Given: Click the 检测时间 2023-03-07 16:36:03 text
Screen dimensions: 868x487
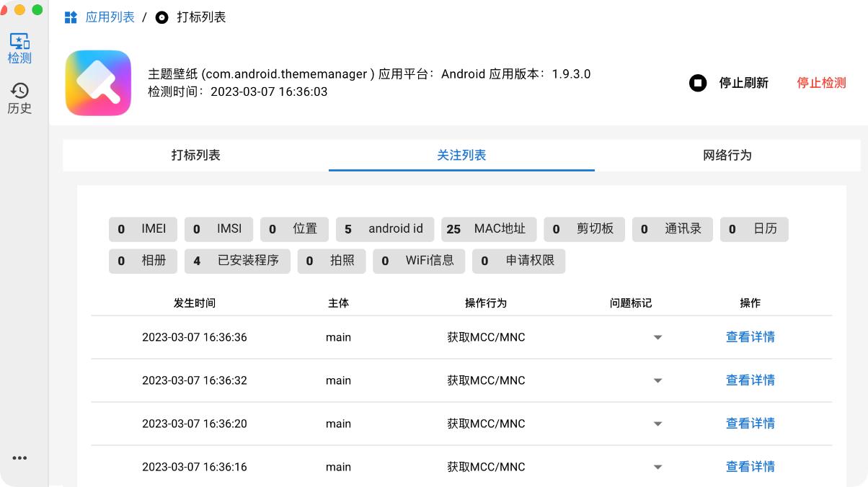Looking at the screenshot, I should (x=238, y=92).
